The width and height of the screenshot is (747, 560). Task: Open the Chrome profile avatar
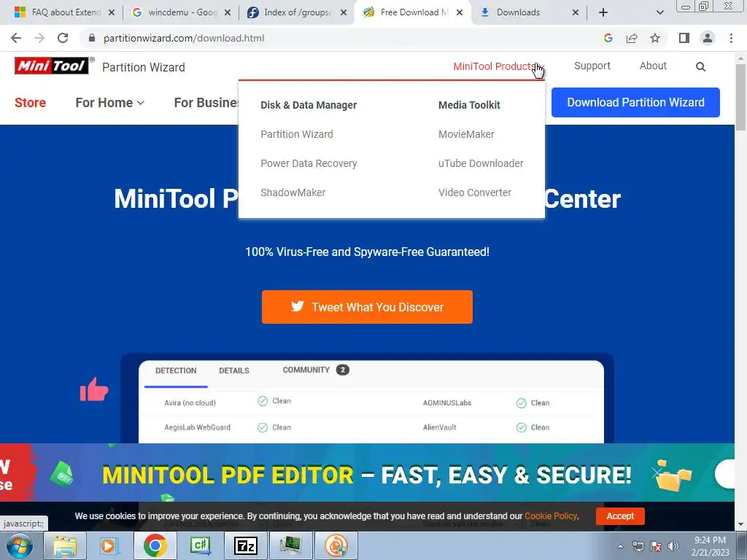click(708, 38)
